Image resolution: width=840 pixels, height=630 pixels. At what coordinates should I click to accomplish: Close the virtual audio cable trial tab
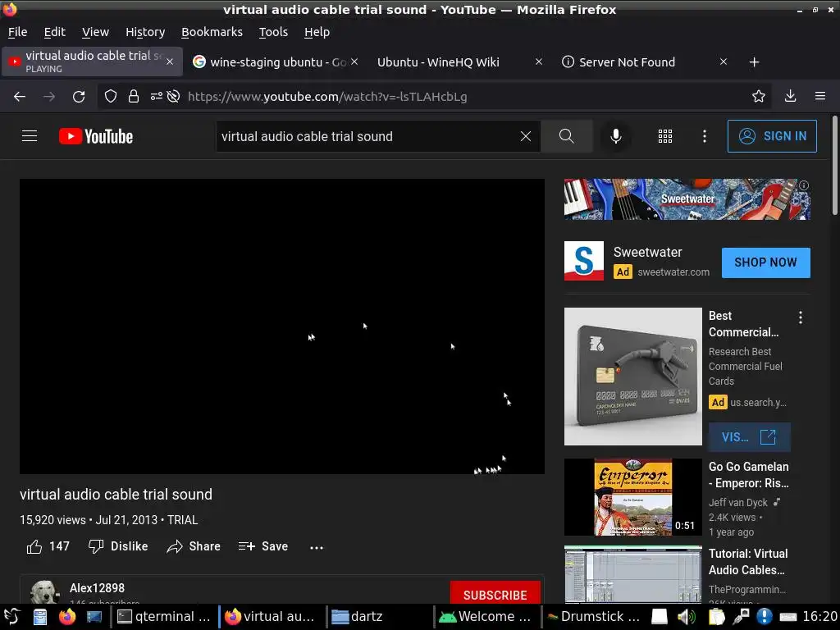point(170,62)
